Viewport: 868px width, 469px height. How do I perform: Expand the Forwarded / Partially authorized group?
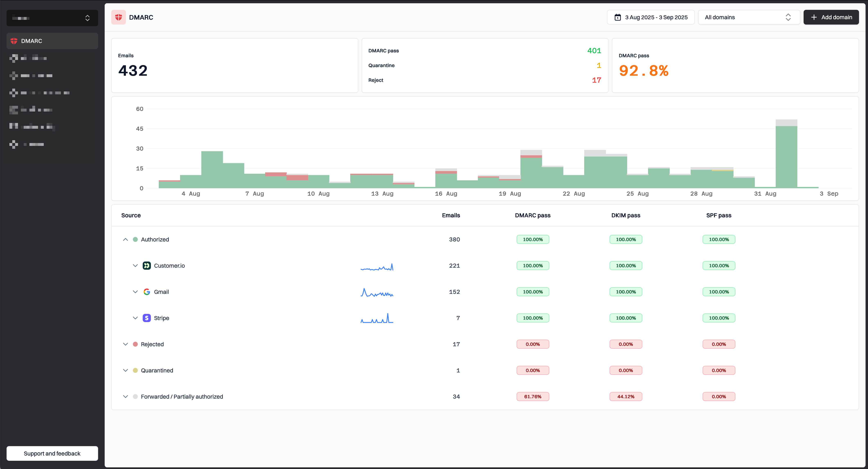click(x=126, y=397)
